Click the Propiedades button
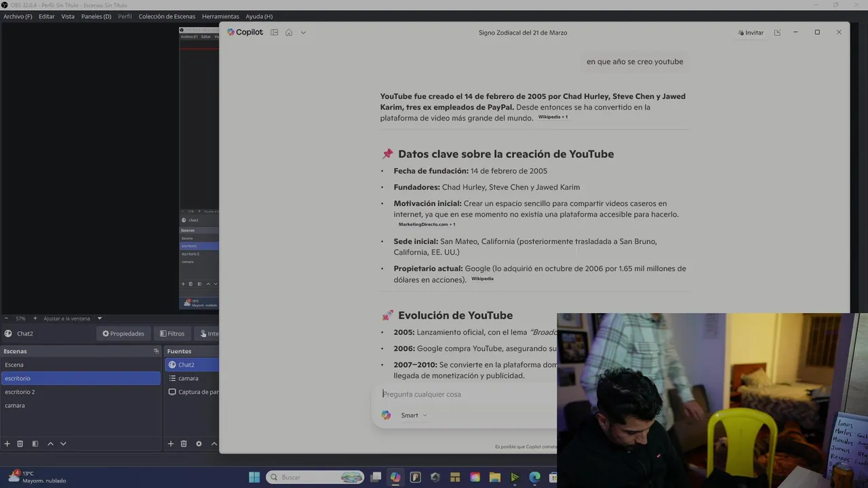 (123, 333)
